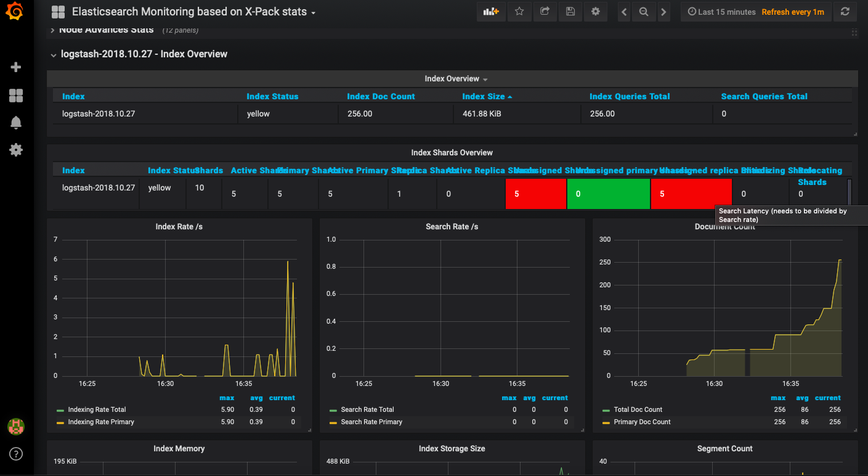Shift time range backward with left arrow
The height and width of the screenshot is (476, 868).
coord(624,12)
